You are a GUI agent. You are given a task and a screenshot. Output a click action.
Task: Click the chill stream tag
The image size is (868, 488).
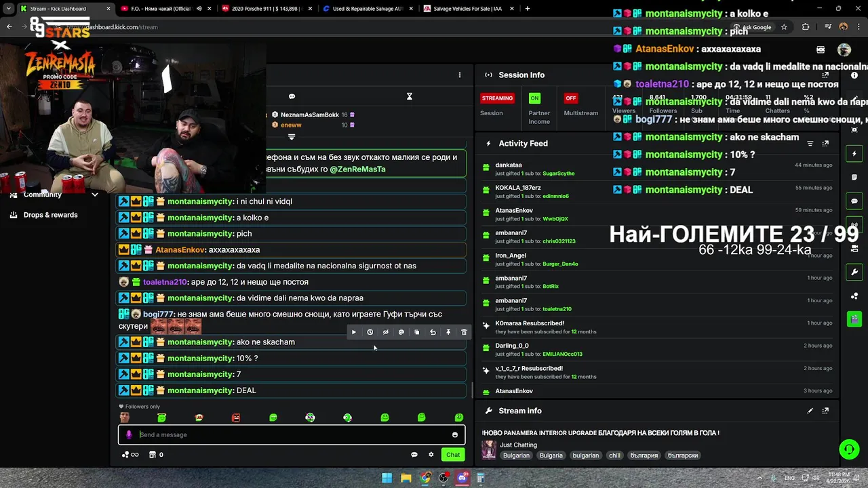[614, 455]
